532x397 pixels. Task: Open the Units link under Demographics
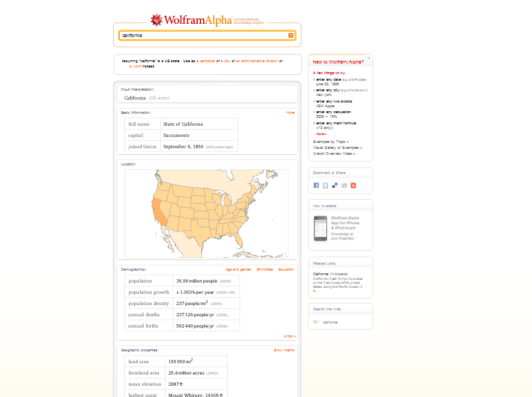289,336
